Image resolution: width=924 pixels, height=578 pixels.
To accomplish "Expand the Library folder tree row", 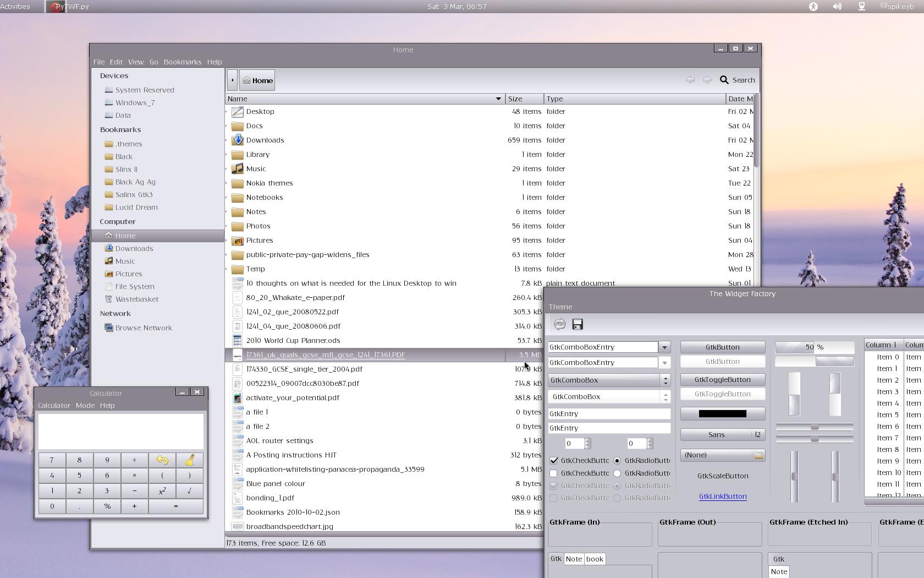I will 227,154.
